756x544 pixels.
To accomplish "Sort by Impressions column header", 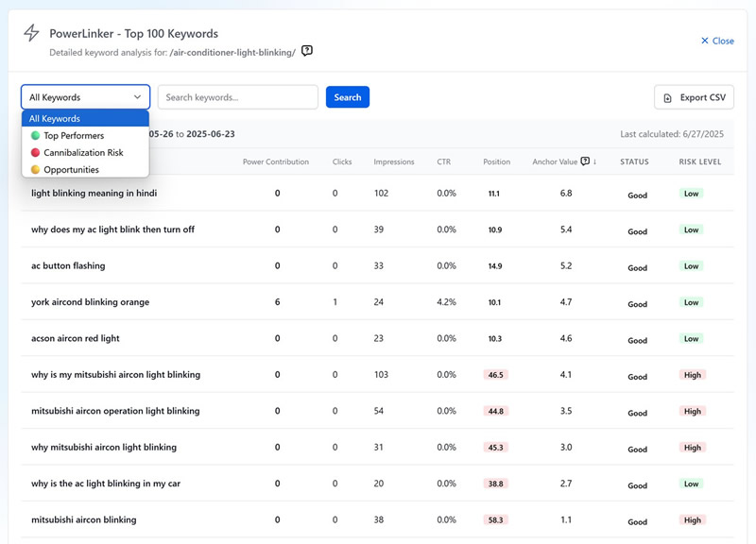I will 394,161.
